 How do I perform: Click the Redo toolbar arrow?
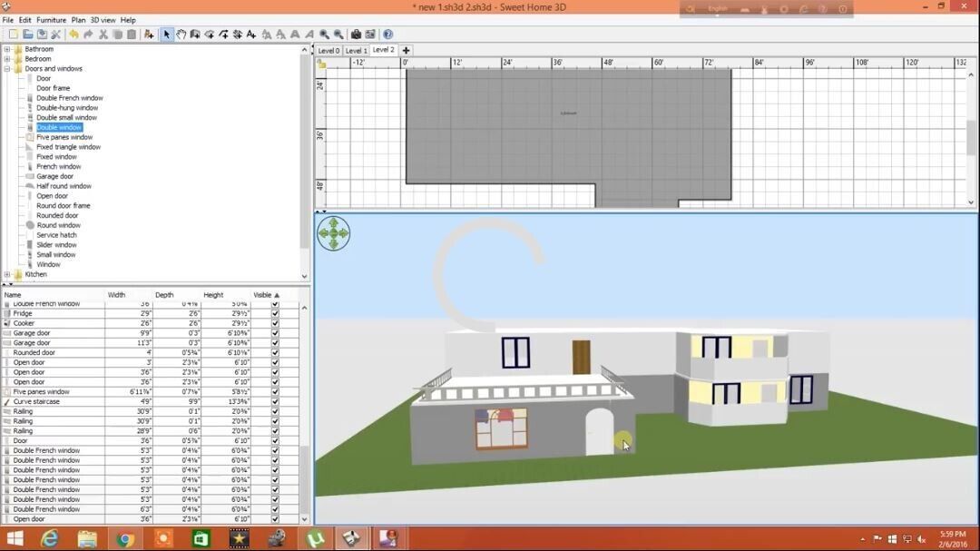[x=88, y=34]
